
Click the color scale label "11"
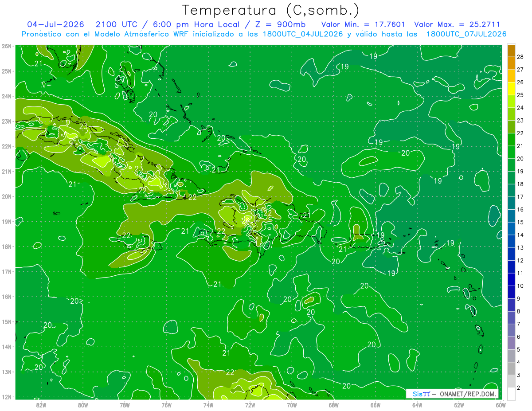[520, 273]
